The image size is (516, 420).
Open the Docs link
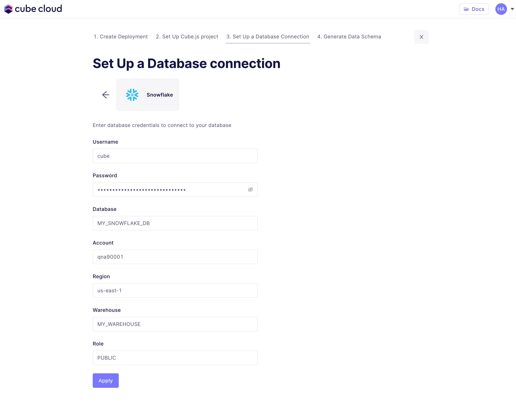point(474,9)
